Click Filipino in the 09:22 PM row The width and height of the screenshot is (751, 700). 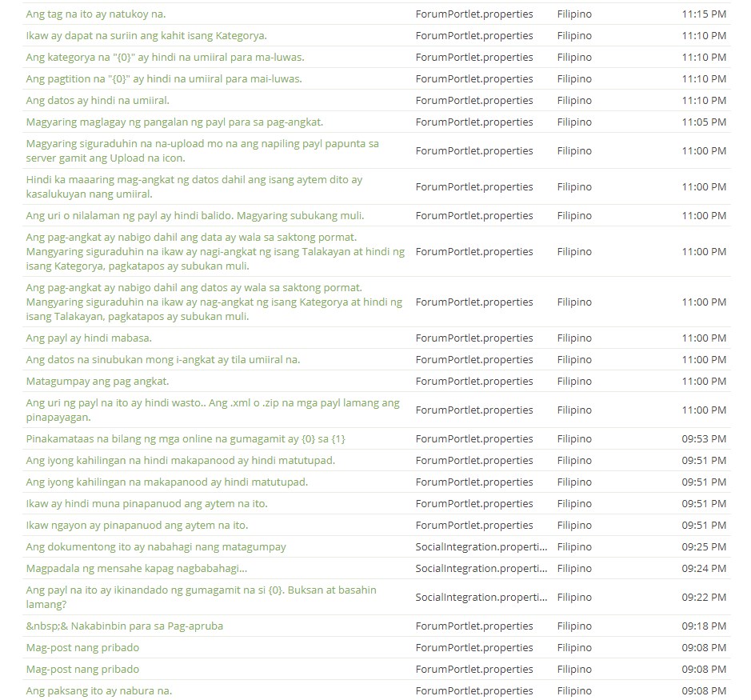[574, 597]
